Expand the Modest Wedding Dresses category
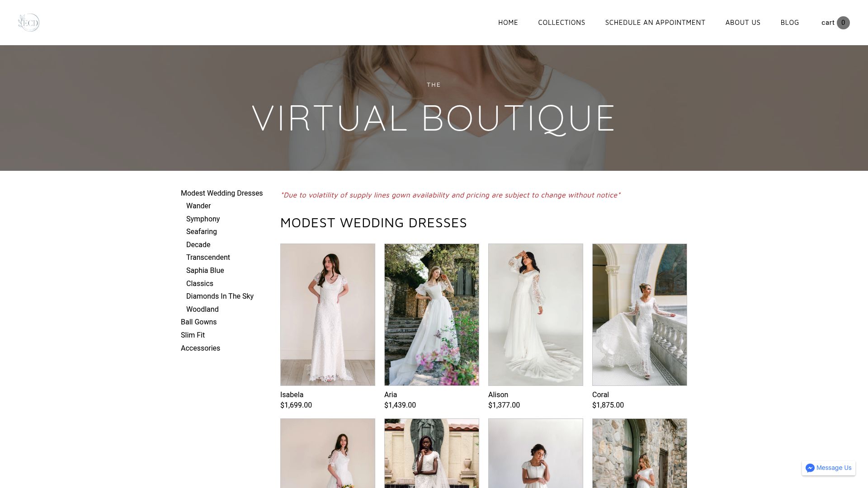This screenshot has width=868, height=488. click(x=222, y=193)
